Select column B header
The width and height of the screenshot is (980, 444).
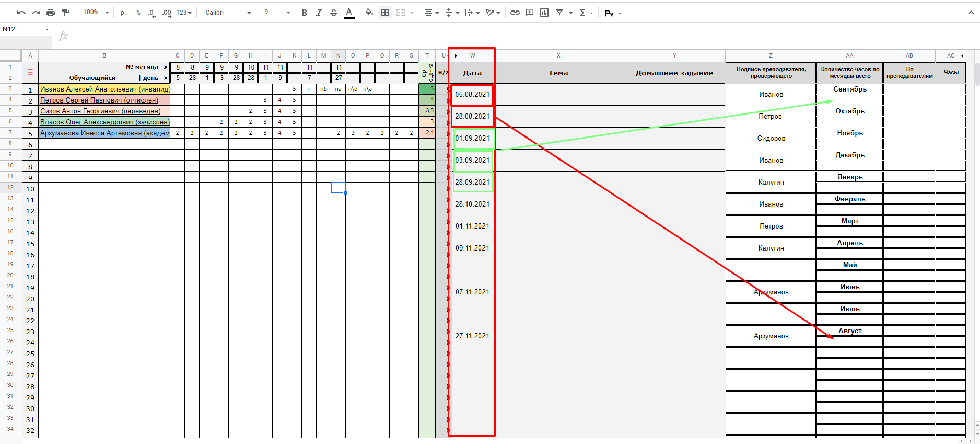click(104, 55)
